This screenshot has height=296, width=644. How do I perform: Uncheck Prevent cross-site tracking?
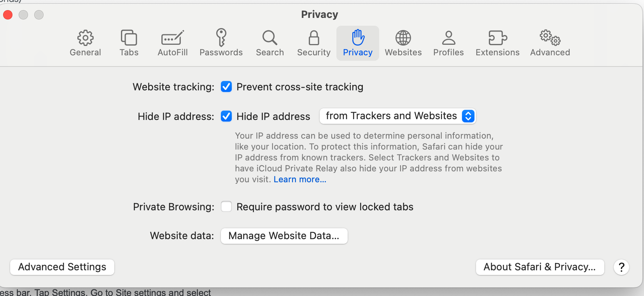(x=226, y=87)
